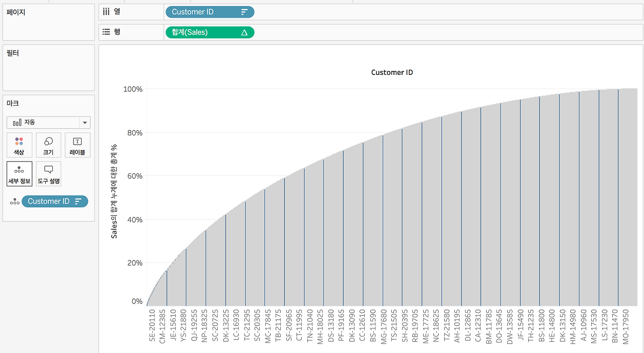644x353 pixels.
Task: Click the LC-16930 customer label
Action: click(x=236, y=326)
